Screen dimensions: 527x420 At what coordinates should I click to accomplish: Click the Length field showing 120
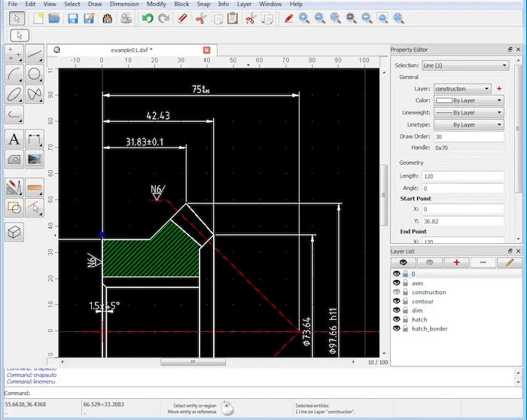pos(463,176)
